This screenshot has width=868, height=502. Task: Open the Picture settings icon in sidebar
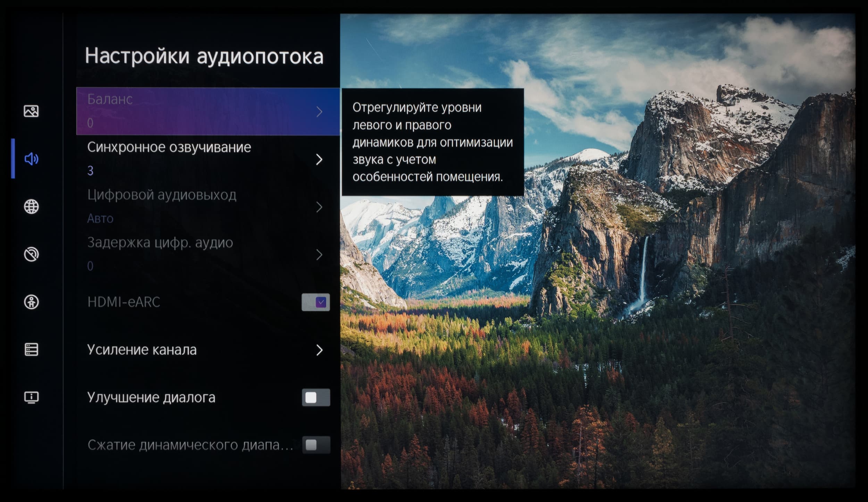click(x=31, y=111)
